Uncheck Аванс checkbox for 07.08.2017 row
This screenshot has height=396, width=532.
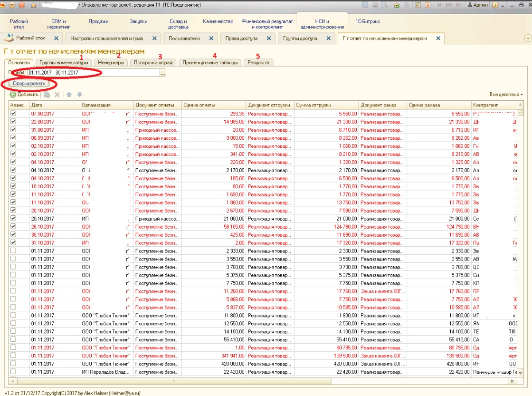tap(13, 114)
